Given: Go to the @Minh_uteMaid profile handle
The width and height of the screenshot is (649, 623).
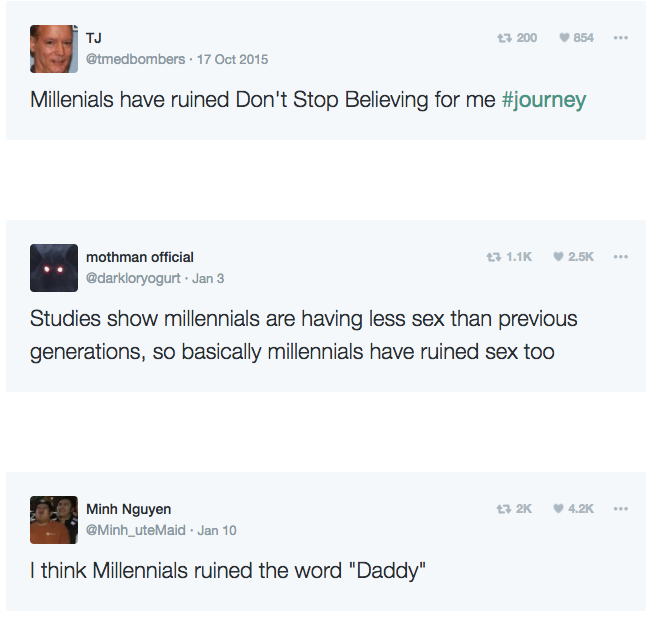Looking at the screenshot, I should coord(136,530).
